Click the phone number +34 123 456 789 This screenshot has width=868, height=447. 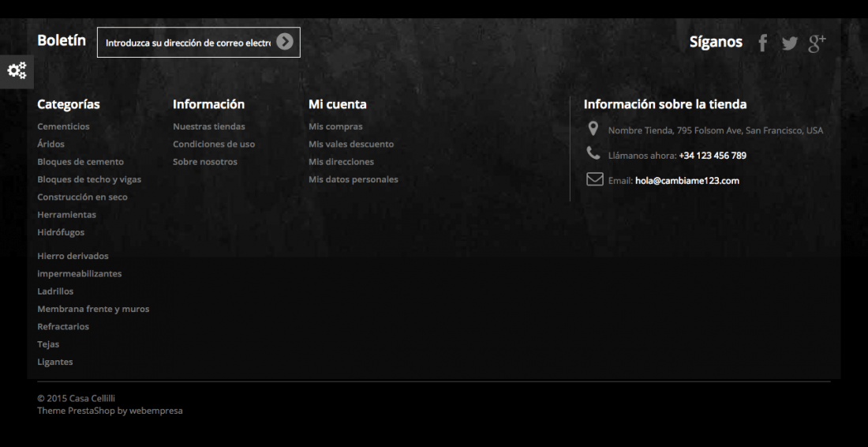(x=713, y=156)
